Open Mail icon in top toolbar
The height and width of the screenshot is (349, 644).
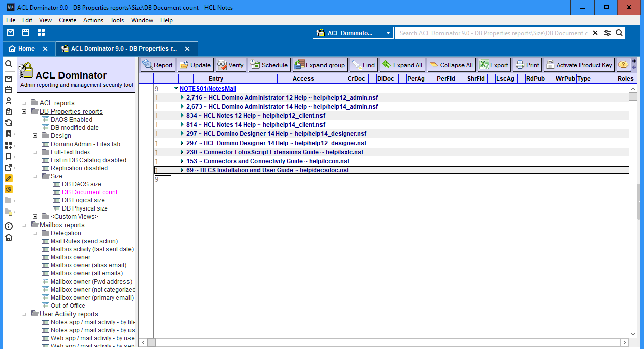point(10,33)
